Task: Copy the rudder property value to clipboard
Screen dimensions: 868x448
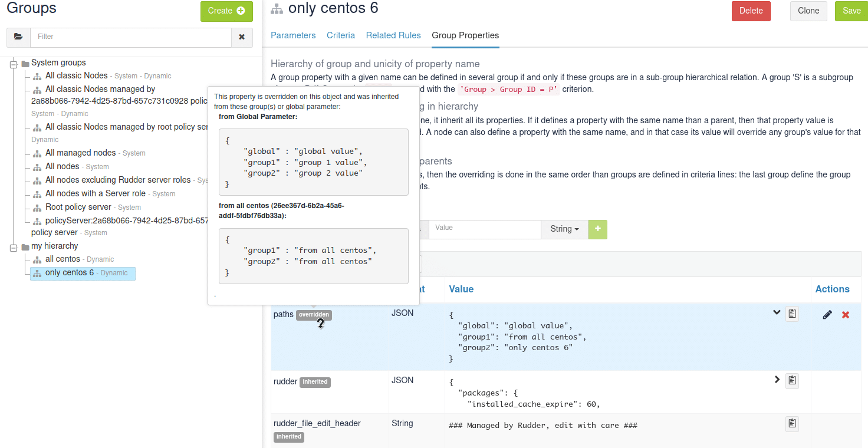Action: point(792,381)
